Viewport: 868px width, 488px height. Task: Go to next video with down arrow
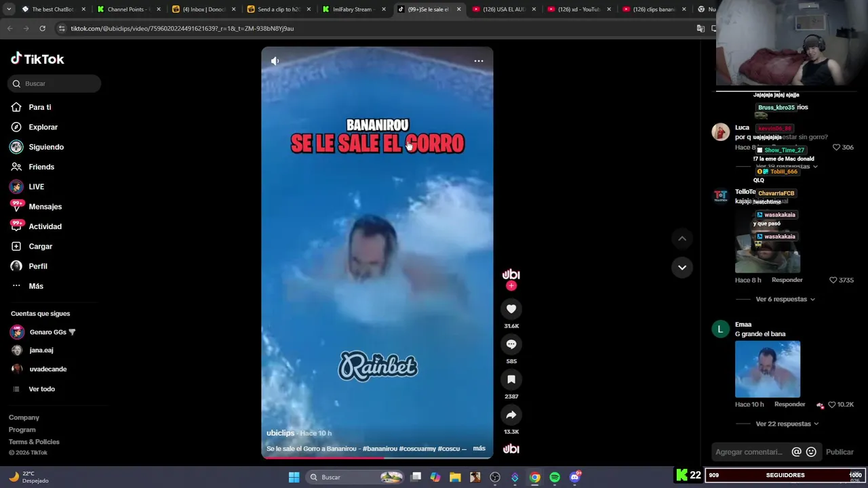pyautogui.click(x=682, y=267)
